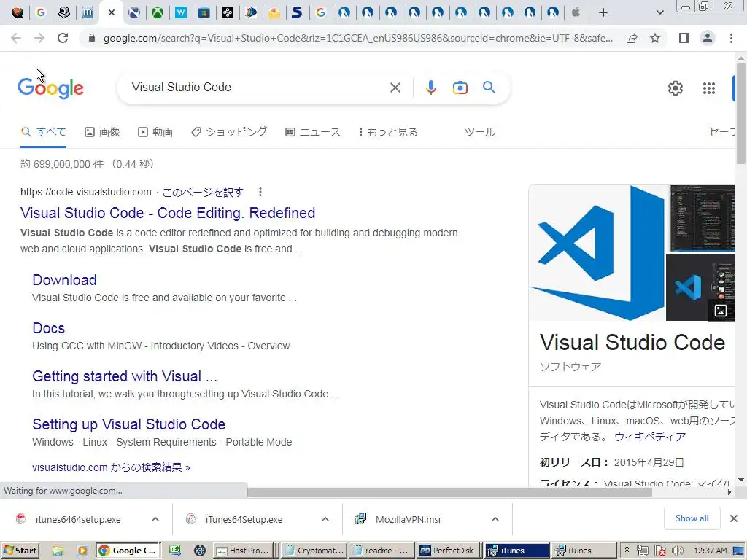747x560 pixels.
Task: Open the blue S logo tab
Action: [x=298, y=12]
